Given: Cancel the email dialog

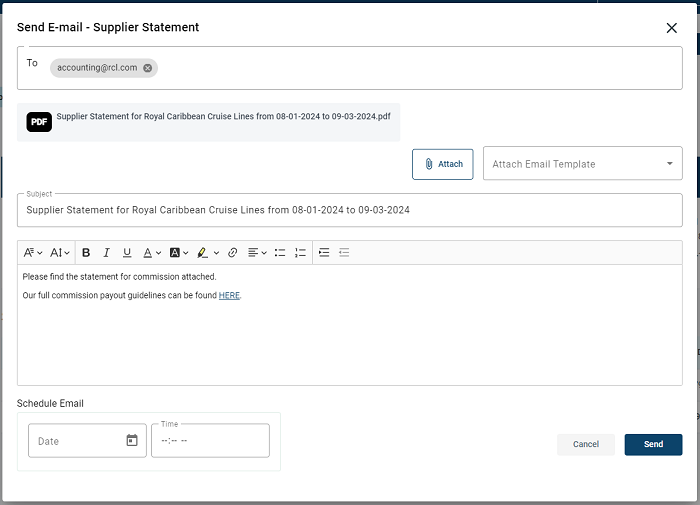Looking at the screenshot, I should (x=586, y=444).
